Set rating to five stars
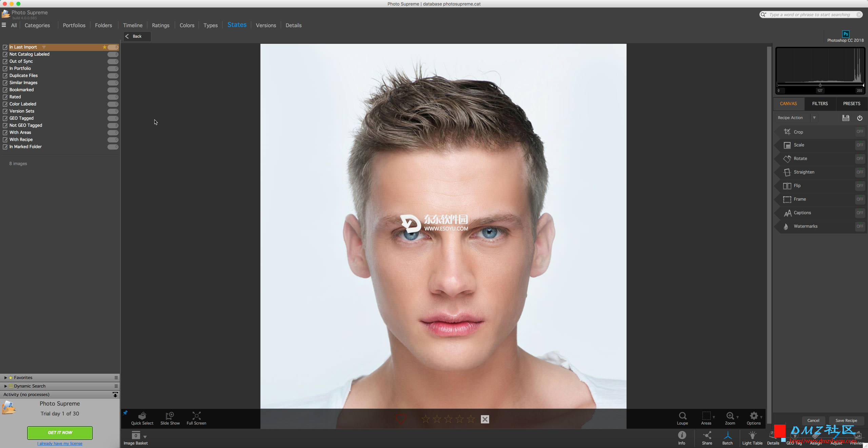This screenshot has width=868, height=448. point(471,419)
